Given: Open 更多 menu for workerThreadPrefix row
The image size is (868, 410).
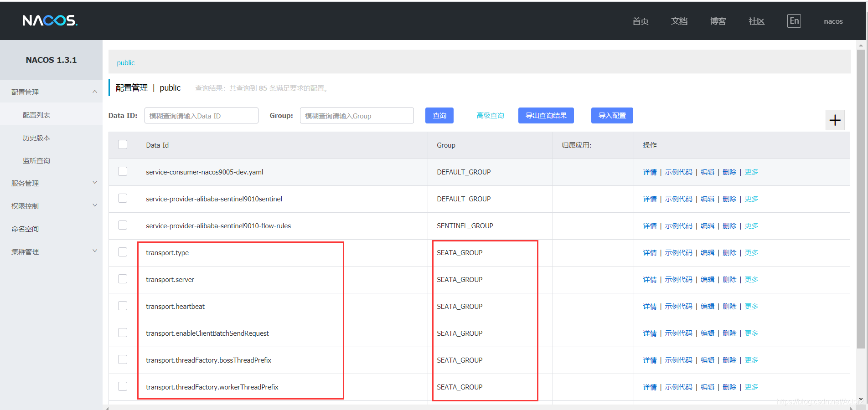Looking at the screenshot, I should point(751,387).
